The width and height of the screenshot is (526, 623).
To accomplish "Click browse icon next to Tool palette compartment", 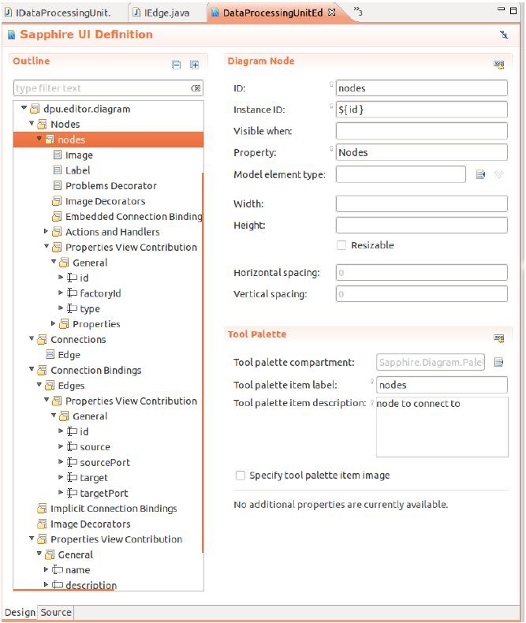I will tap(499, 362).
